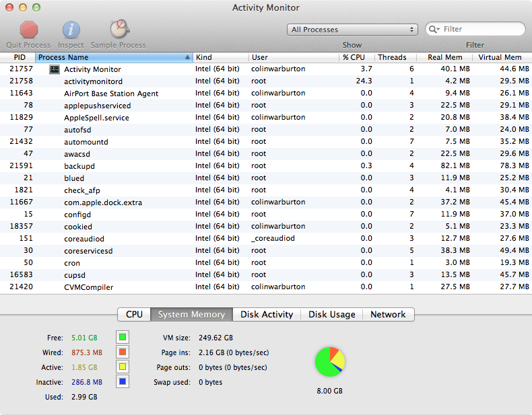Select the cupsd process row
The height and width of the screenshot is (415, 532).
[x=266, y=274]
